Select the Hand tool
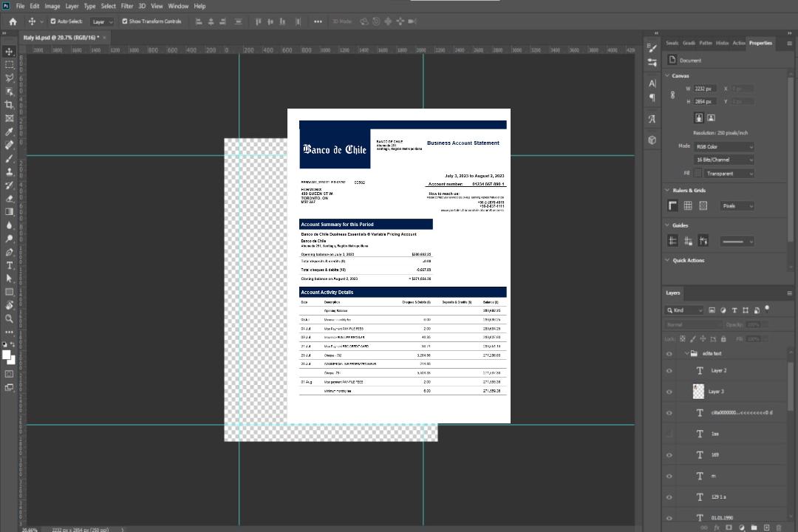The image size is (798, 532). (9, 305)
